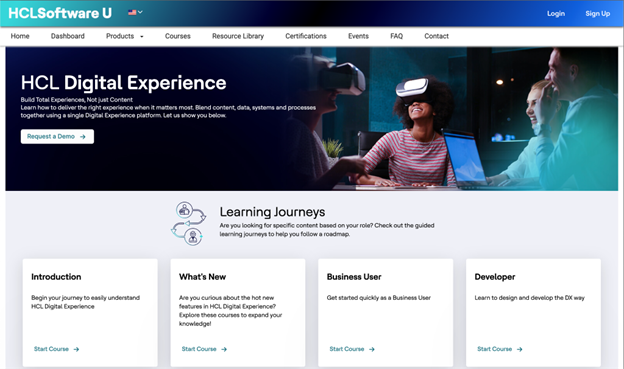Open the US flag language selector
Image resolution: width=624 pixels, height=369 pixels.
tap(135, 12)
